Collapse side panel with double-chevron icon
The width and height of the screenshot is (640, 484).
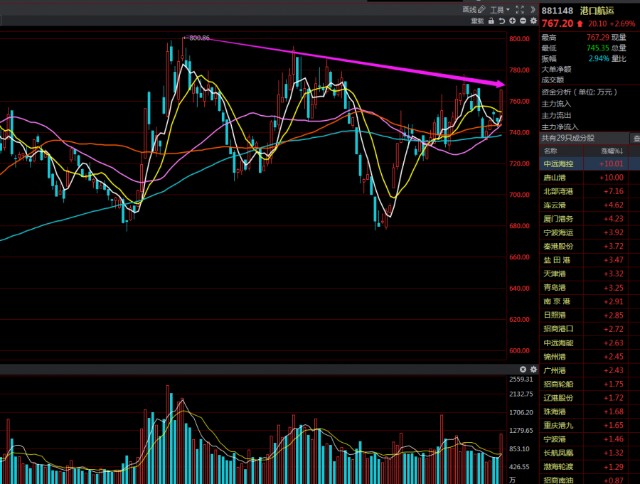[531, 9]
